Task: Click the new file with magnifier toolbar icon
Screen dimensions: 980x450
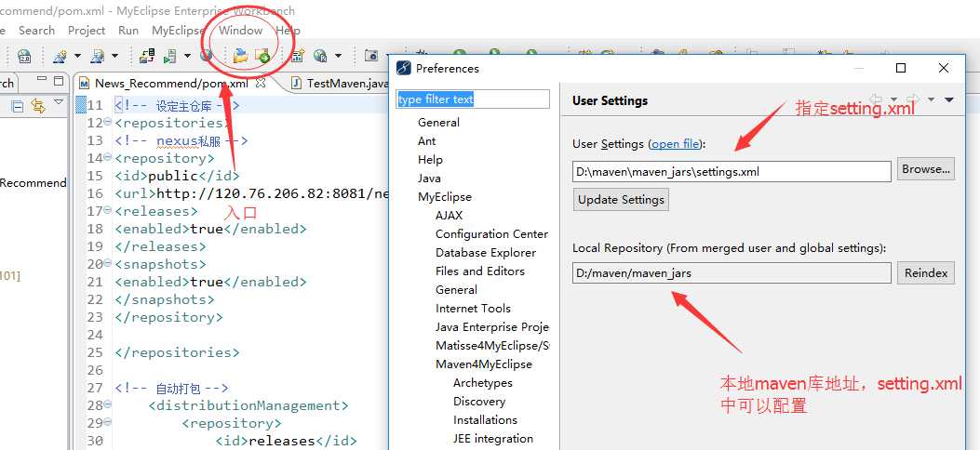Action: pos(97,56)
